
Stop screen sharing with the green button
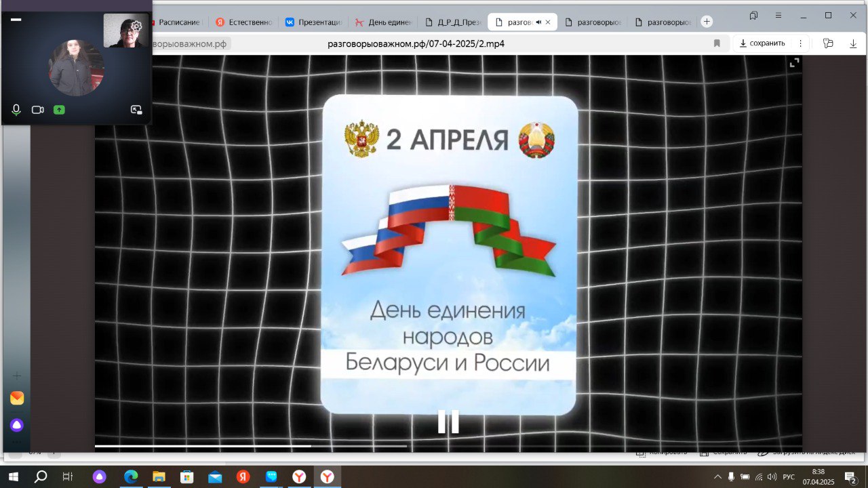[59, 110]
